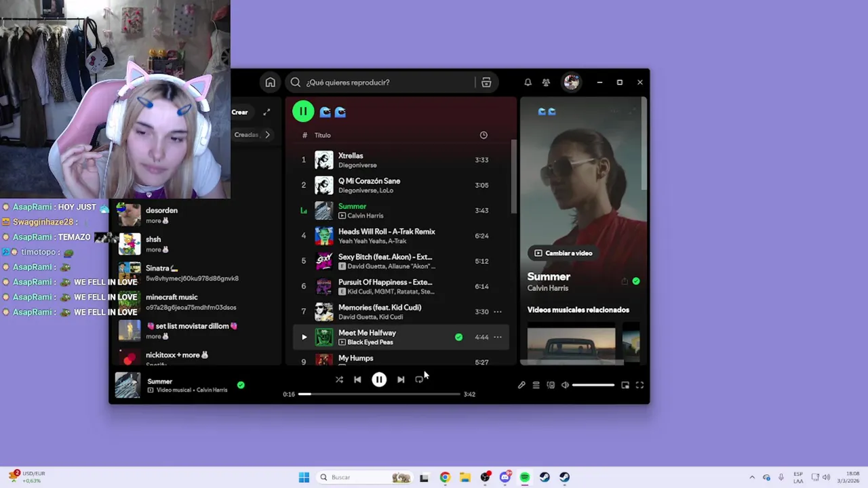Open Calvin Harris link in side panel
Screen dimensions: 868x488
pyautogui.click(x=548, y=288)
